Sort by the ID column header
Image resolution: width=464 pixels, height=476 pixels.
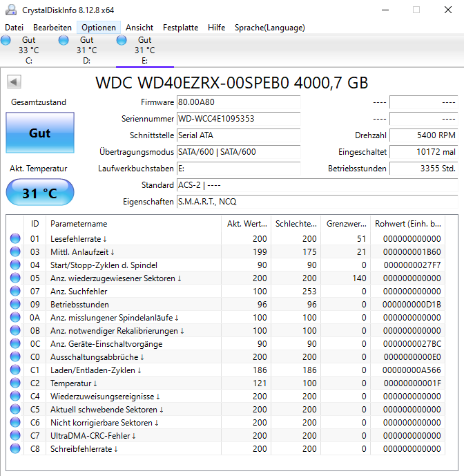tap(35, 224)
